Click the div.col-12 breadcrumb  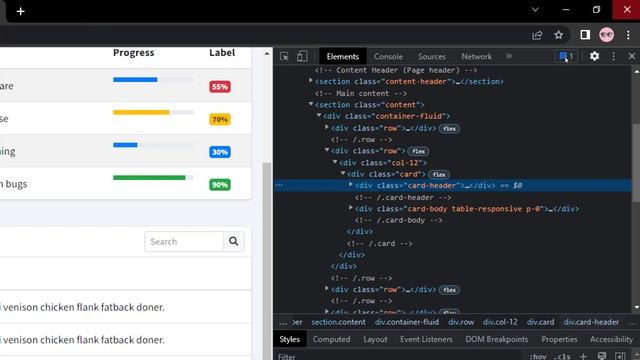[x=500, y=322]
